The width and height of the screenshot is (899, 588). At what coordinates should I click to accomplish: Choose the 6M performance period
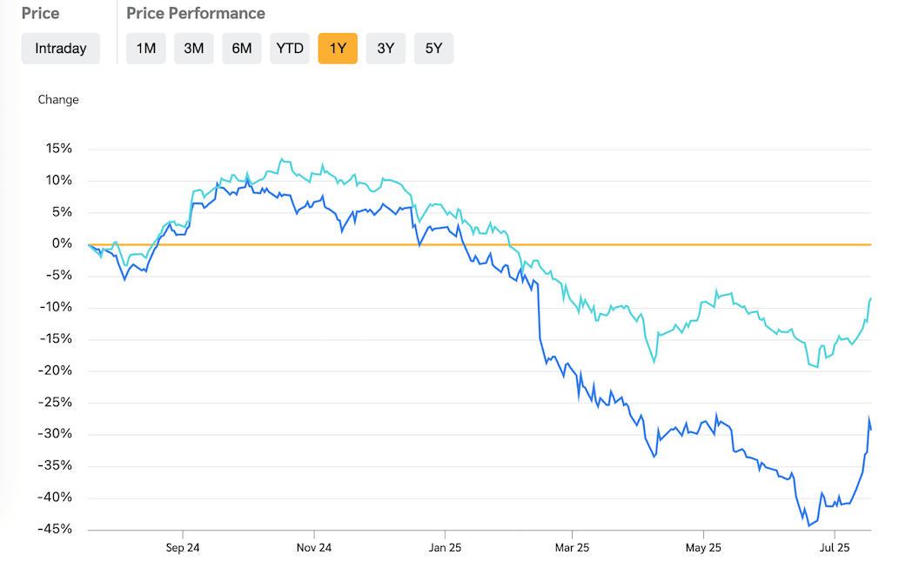(242, 49)
